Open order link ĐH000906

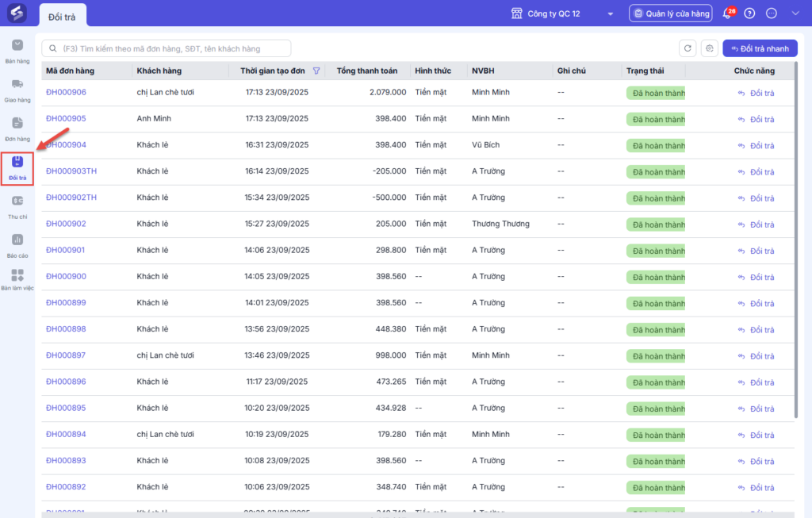pyautogui.click(x=66, y=92)
